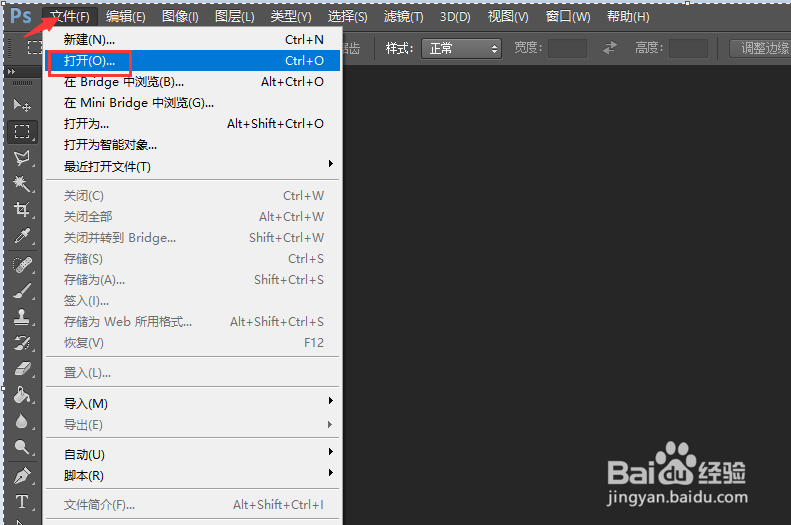Click the 高度 input field
Image resolution: width=791 pixels, height=525 pixels.
point(689,48)
